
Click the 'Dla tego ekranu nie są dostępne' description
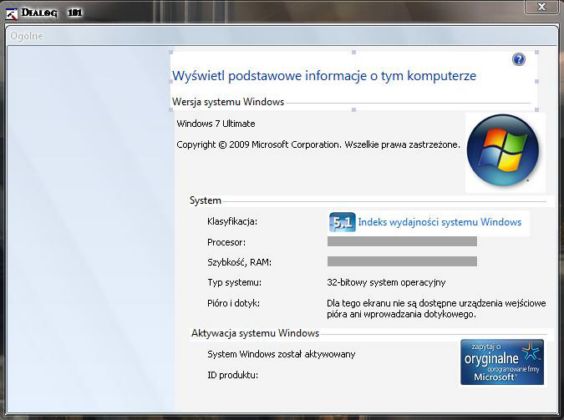pyautogui.click(x=436, y=309)
